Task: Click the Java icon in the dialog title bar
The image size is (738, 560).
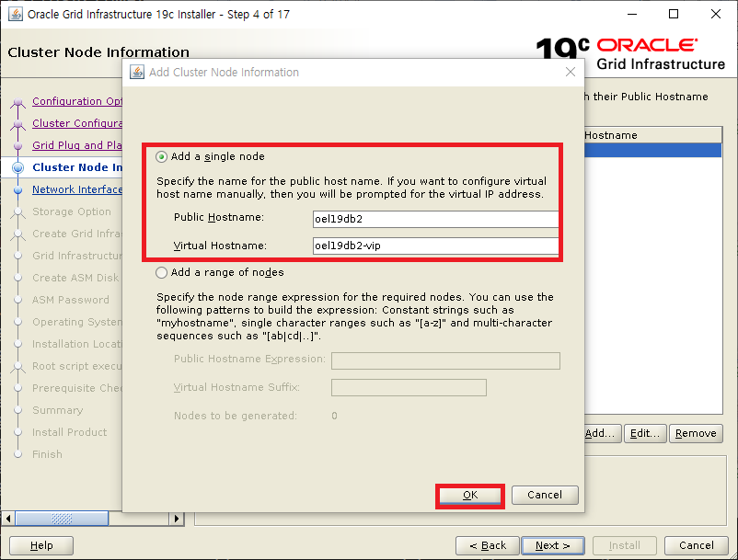Action: (x=137, y=72)
